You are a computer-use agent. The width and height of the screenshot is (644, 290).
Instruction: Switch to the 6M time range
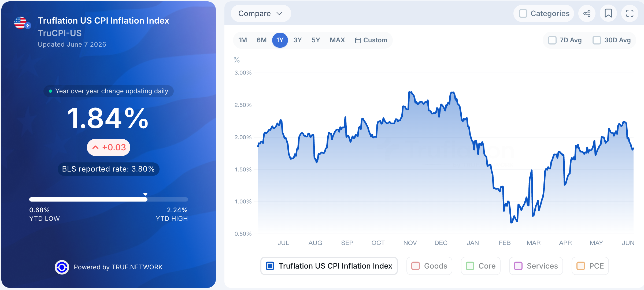262,40
